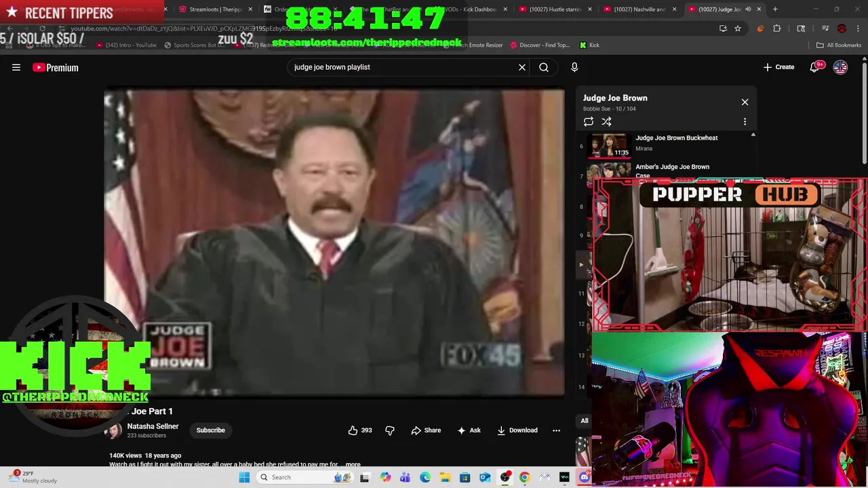Image resolution: width=868 pixels, height=488 pixels.
Task: Open playlist three-dot options menu
Action: coord(745,122)
